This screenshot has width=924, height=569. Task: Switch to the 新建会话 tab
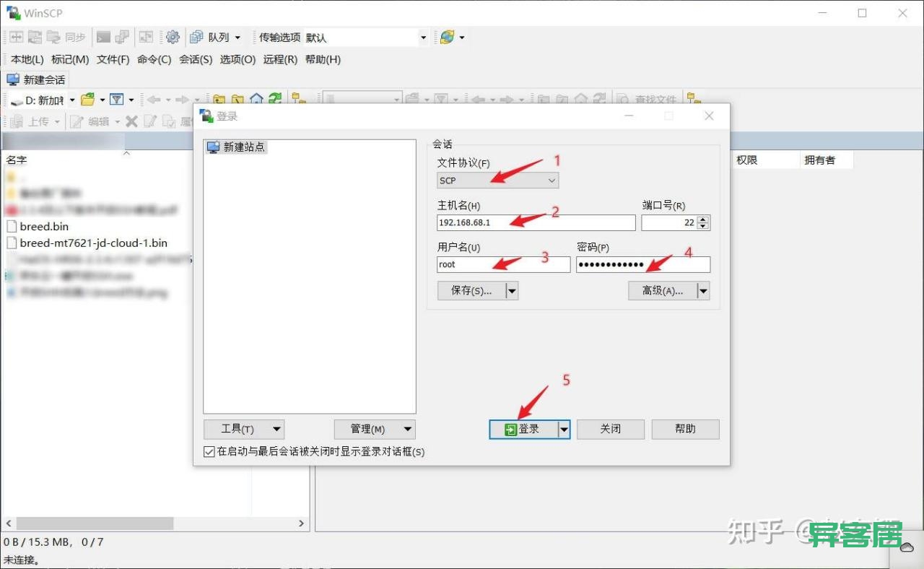coord(36,79)
